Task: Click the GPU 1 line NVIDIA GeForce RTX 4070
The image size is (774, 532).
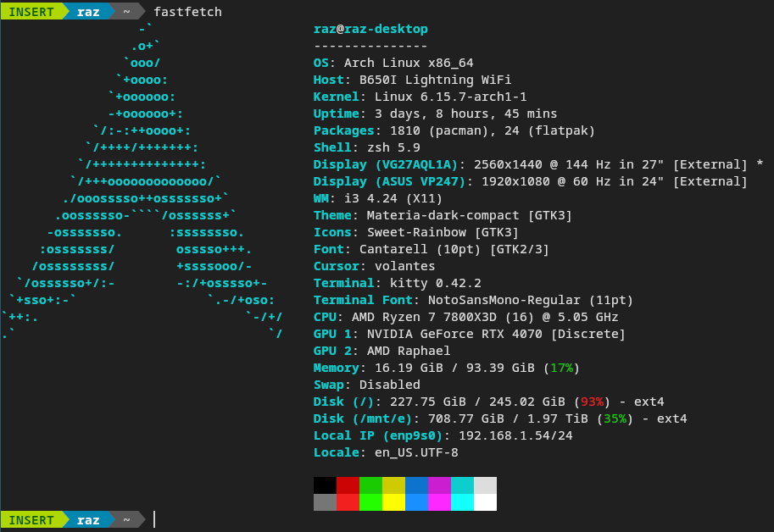Action: pos(470,334)
